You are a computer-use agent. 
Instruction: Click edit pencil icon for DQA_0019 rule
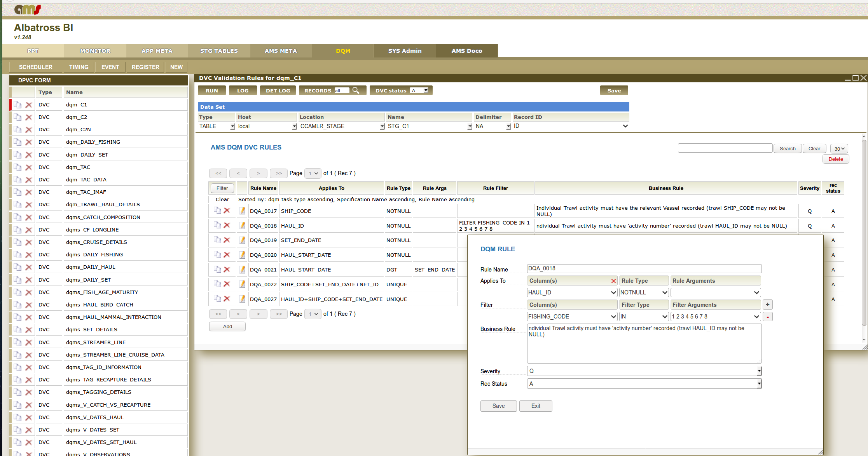coord(242,240)
